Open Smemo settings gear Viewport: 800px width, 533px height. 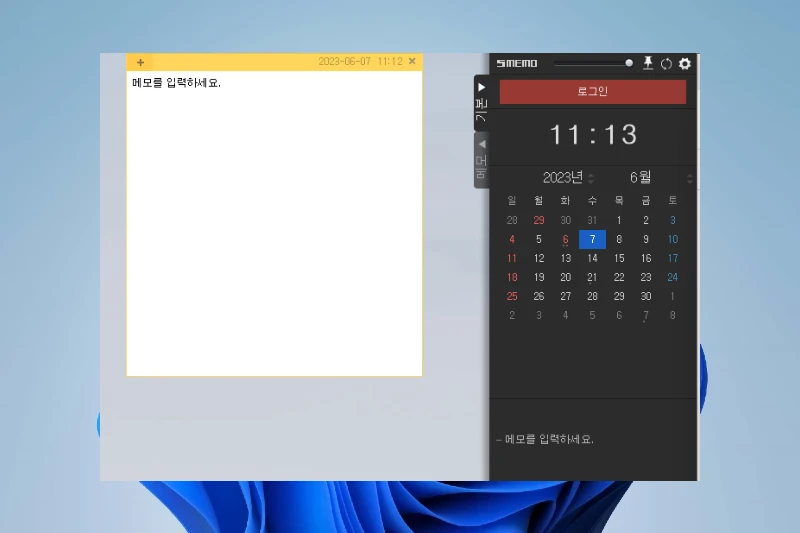[685, 64]
